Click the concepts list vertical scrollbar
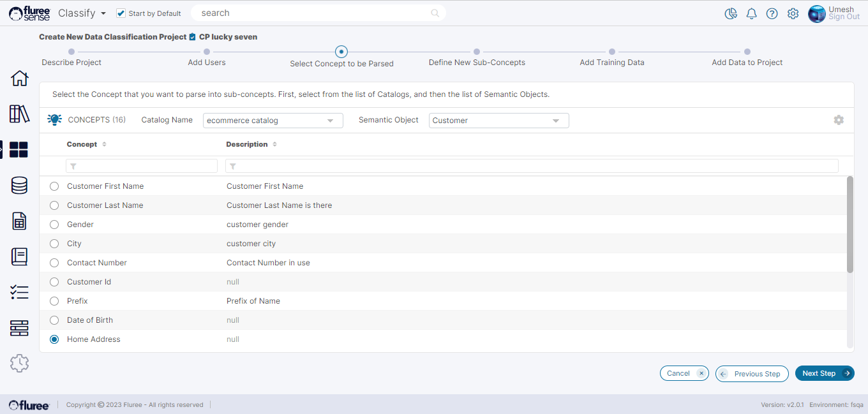The height and width of the screenshot is (414, 868). 849,225
